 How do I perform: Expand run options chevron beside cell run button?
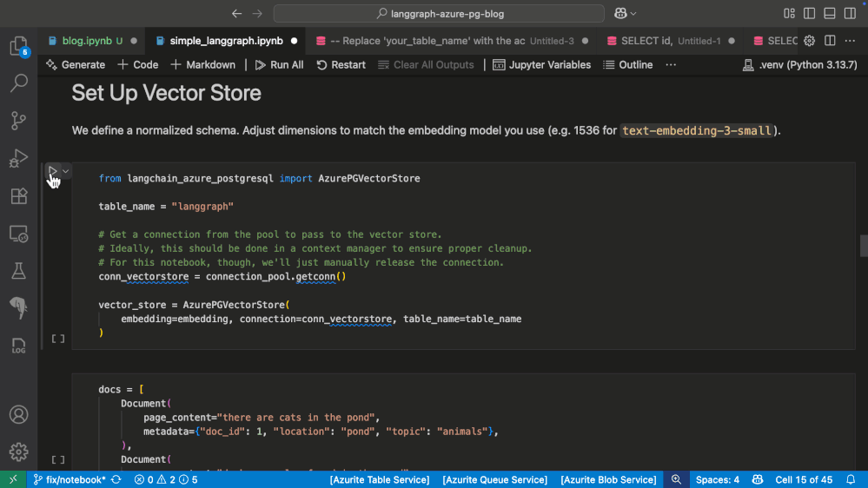(65, 172)
